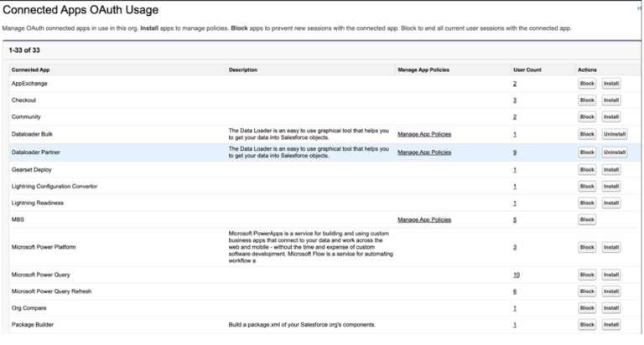Open MBS user count link
Image resolution: width=644 pixels, height=345 pixels.
tap(515, 220)
